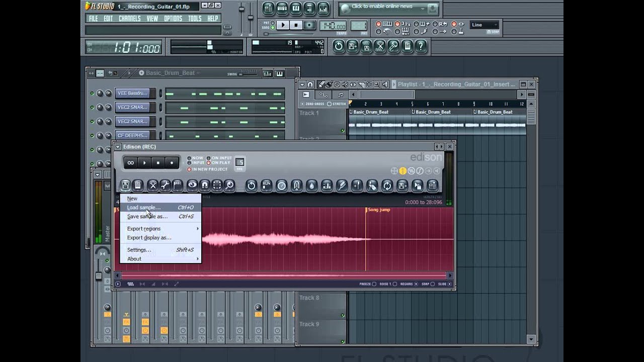644x362 pixels.
Task: Open the playlist view from top toolbar
Action: 268,8
